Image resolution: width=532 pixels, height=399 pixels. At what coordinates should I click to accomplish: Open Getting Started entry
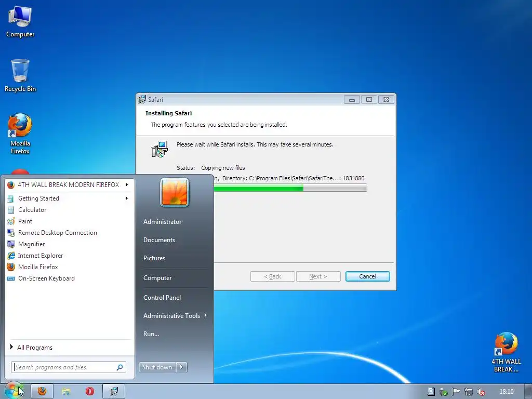pyautogui.click(x=38, y=198)
